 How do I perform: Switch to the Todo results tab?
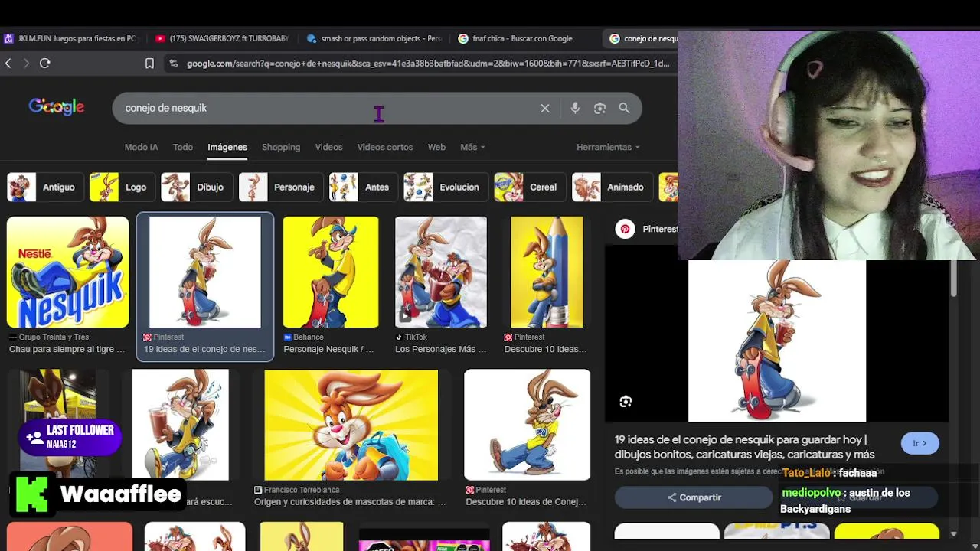(182, 147)
